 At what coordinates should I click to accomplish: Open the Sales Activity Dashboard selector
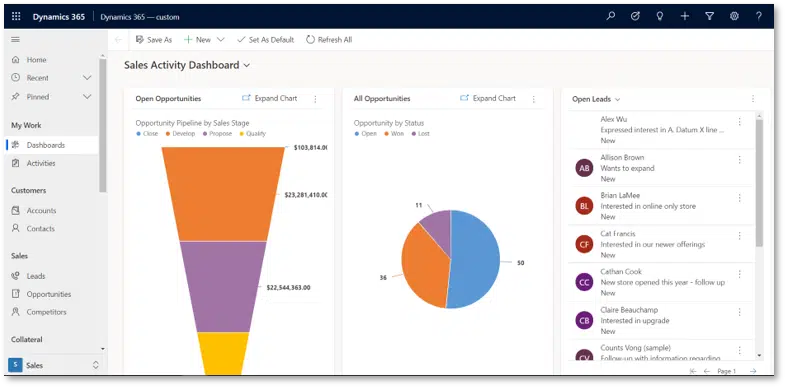tap(187, 65)
